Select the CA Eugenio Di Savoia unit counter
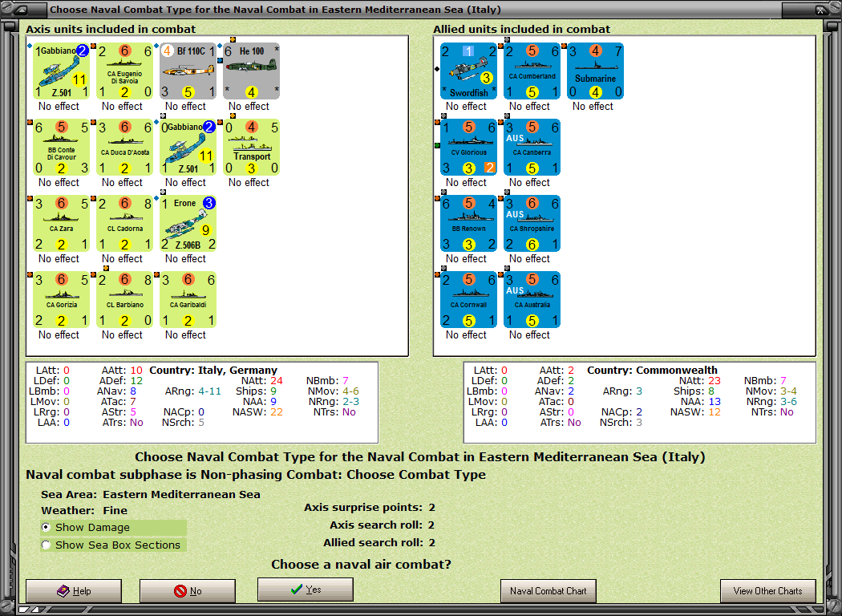Screen dimensions: 842x616 124,71
